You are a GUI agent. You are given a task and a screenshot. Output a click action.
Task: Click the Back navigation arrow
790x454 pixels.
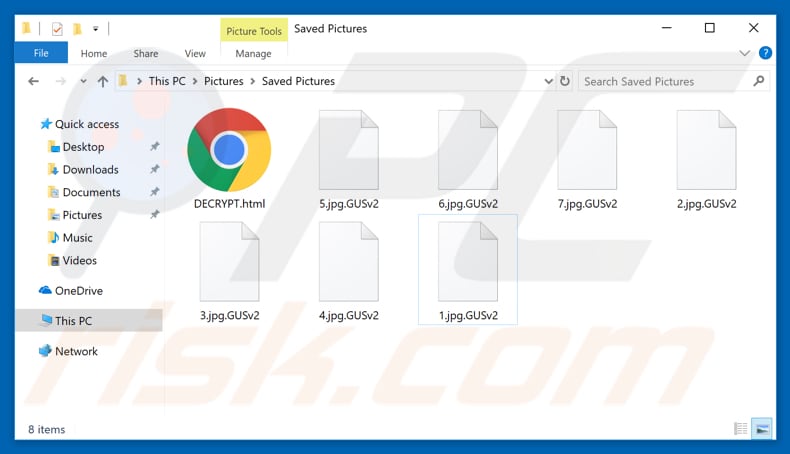coord(33,81)
